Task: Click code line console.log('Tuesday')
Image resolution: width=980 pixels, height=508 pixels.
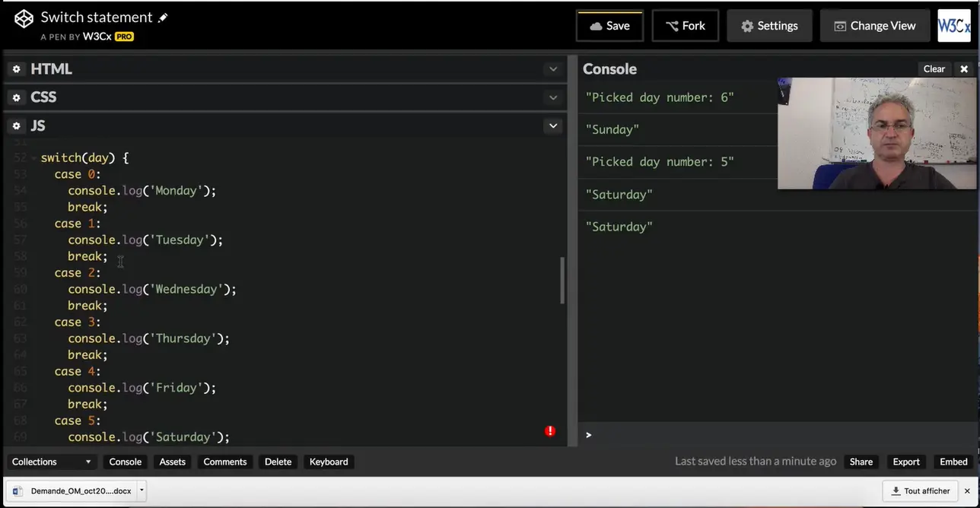Action: [145, 240]
